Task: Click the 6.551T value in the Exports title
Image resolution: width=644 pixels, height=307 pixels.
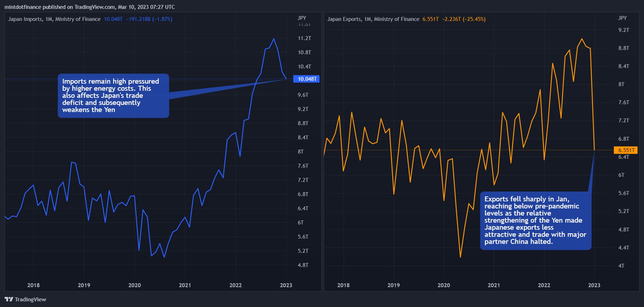Action: tap(431, 19)
